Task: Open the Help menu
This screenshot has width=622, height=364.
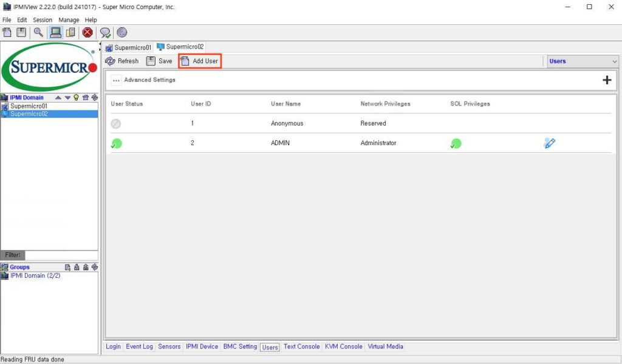Action: click(91, 20)
